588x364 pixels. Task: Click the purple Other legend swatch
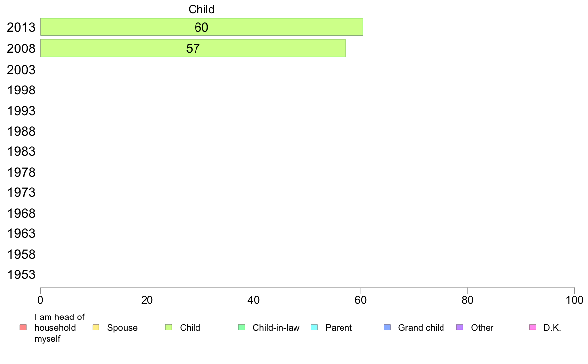[460, 327]
